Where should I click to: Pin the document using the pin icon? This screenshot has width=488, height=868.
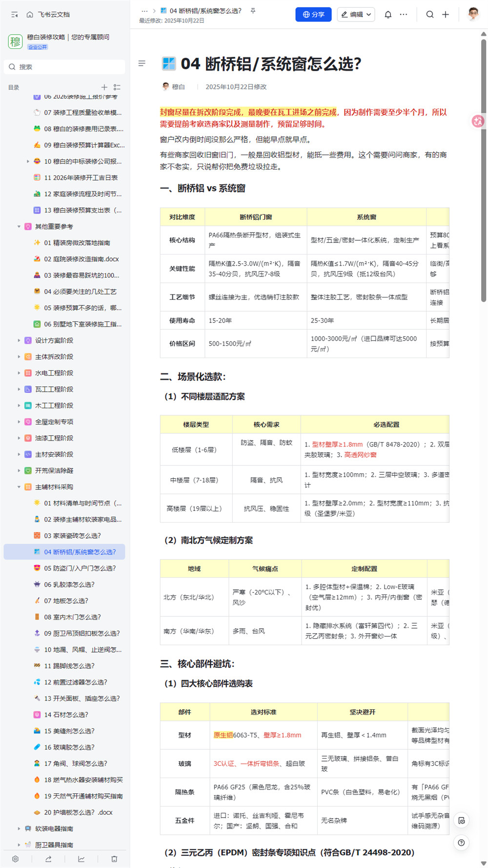click(253, 11)
